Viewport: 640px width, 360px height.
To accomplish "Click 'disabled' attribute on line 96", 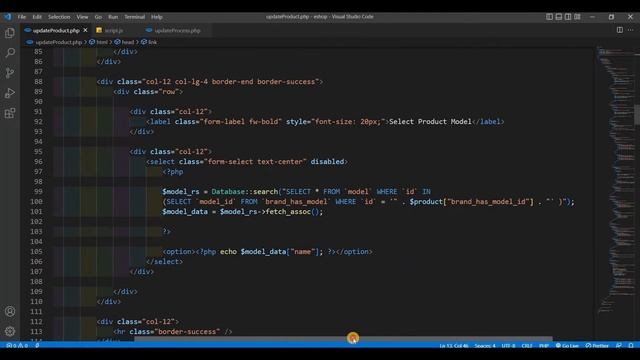I will [x=327, y=162].
